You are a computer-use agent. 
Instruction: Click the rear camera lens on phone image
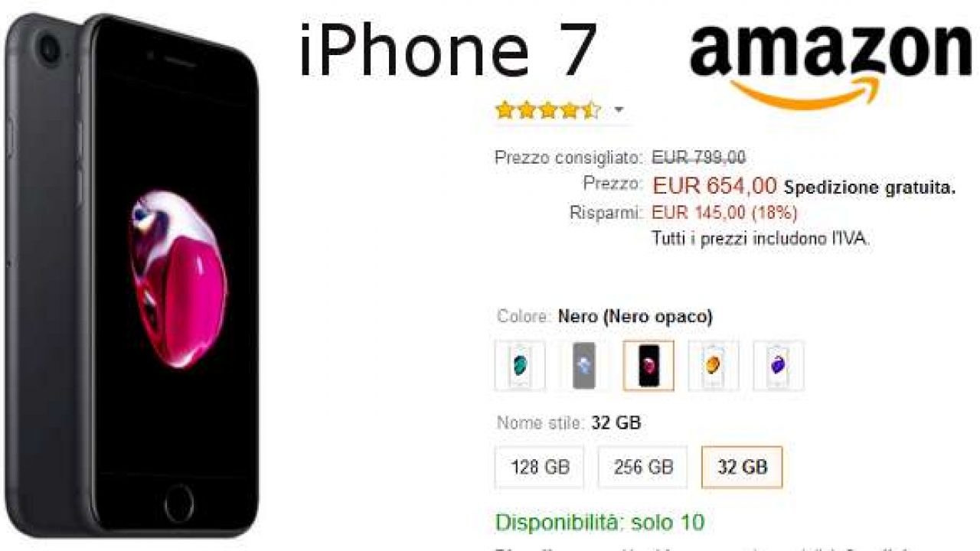pyautogui.click(x=50, y=50)
